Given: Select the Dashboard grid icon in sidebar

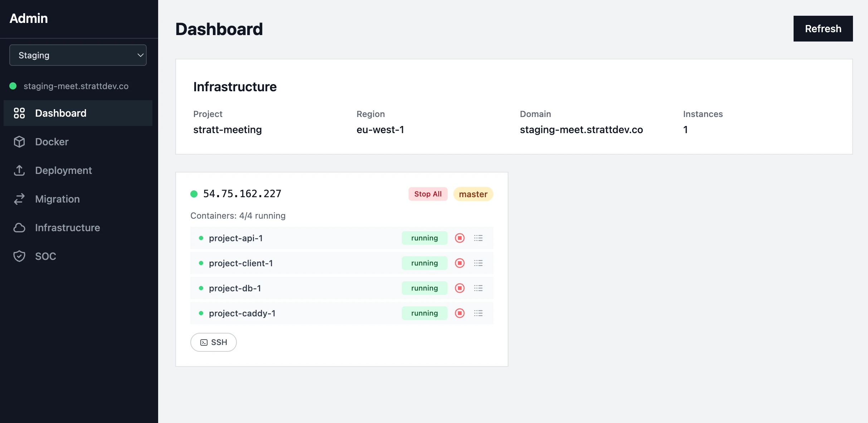Looking at the screenshot, I should 20,113.
